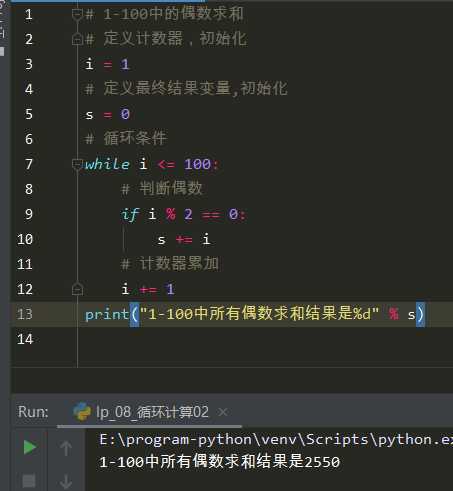Click the comment '# 判断偶数' on line 8
Image resolution: width=453 pixels, height=491 pixels.
click(x=162, y=189)
